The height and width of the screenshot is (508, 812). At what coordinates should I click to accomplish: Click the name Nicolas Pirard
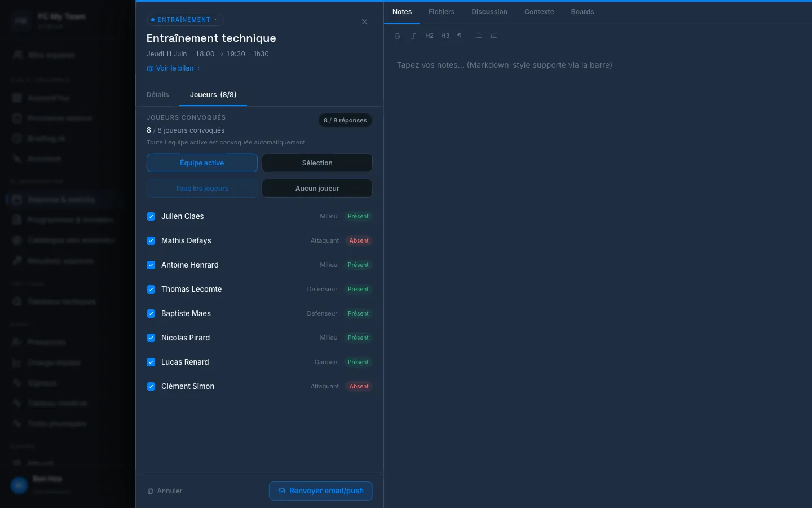pos(185,338)
